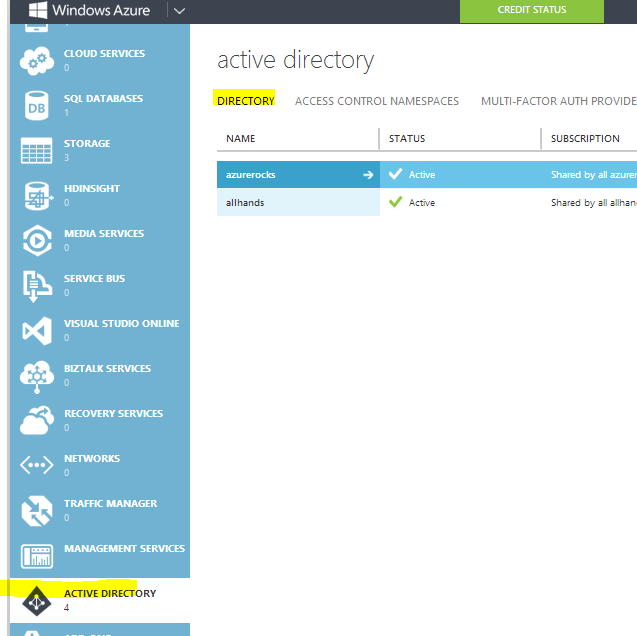Click the SQL Databases count value 1
The image size is (637, 636).
tap(66, 112)
